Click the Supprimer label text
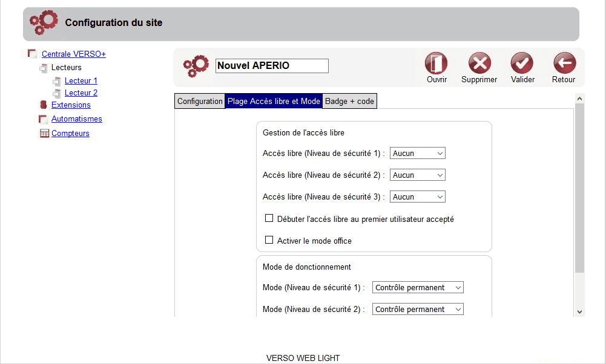This screenshot has height=364, width=606. click(x=479, y=80)
